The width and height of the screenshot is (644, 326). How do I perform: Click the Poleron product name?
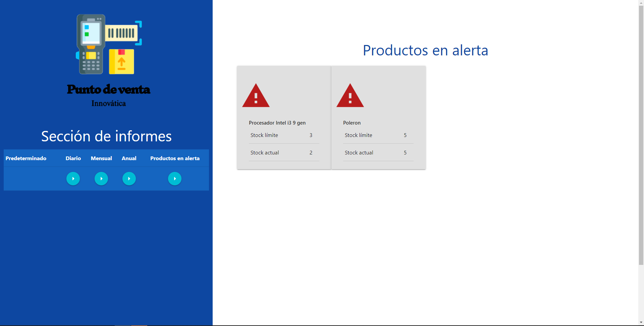352,123
